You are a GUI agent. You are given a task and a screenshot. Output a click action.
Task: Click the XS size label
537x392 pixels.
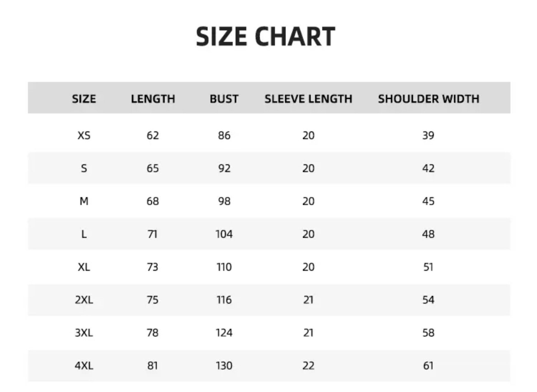tap(84, 136)
